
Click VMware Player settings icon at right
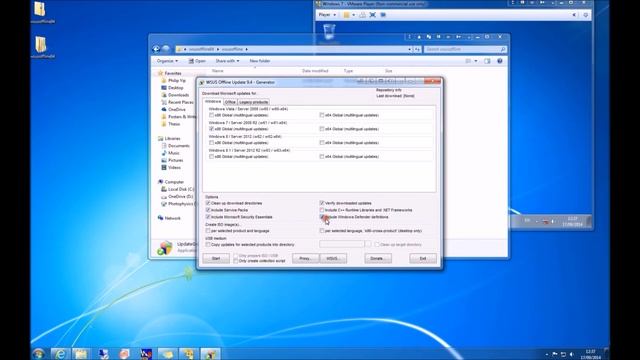(586, 15)
